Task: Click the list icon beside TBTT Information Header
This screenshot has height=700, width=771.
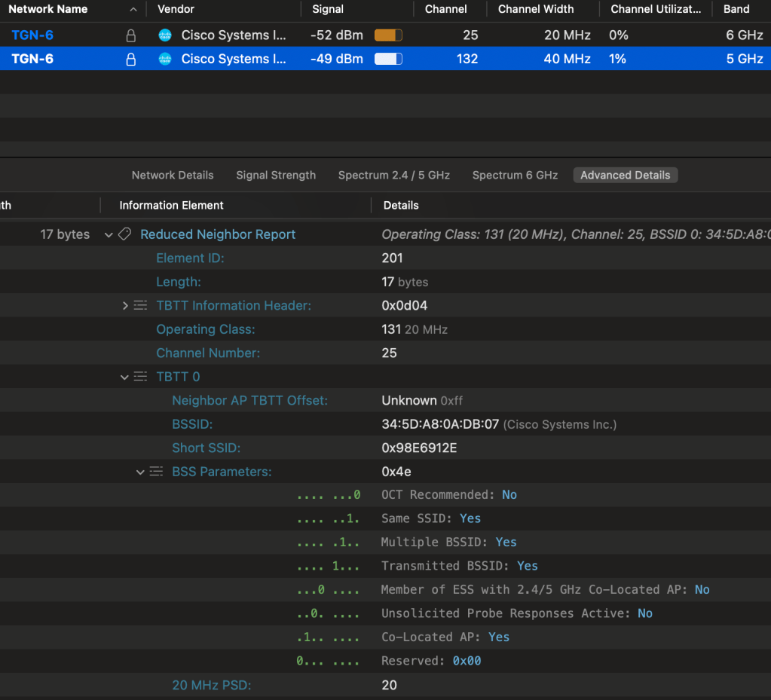Action: (140, 305)
